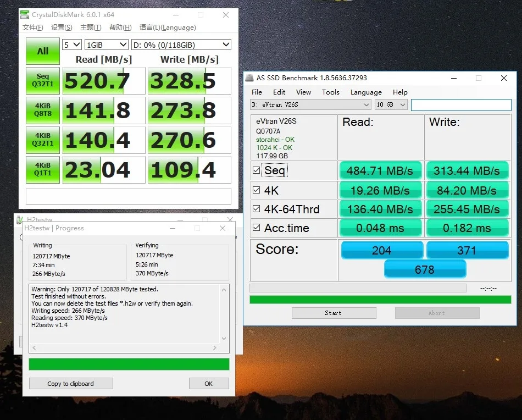
Task: Uncheck the Seq test checkbox
Action: pyautogui.click(x=257, y=170)
